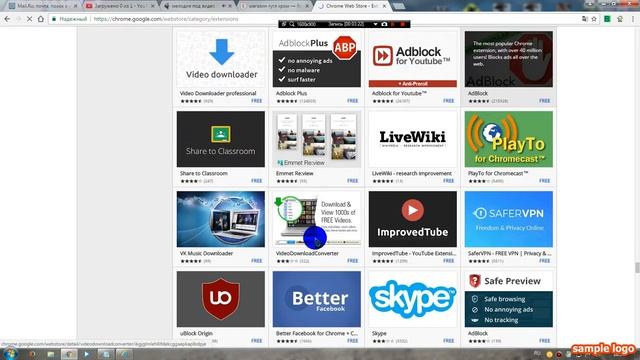
Task: Open PlayTo for Chromecast thumbnail
Action: [509, 139]
